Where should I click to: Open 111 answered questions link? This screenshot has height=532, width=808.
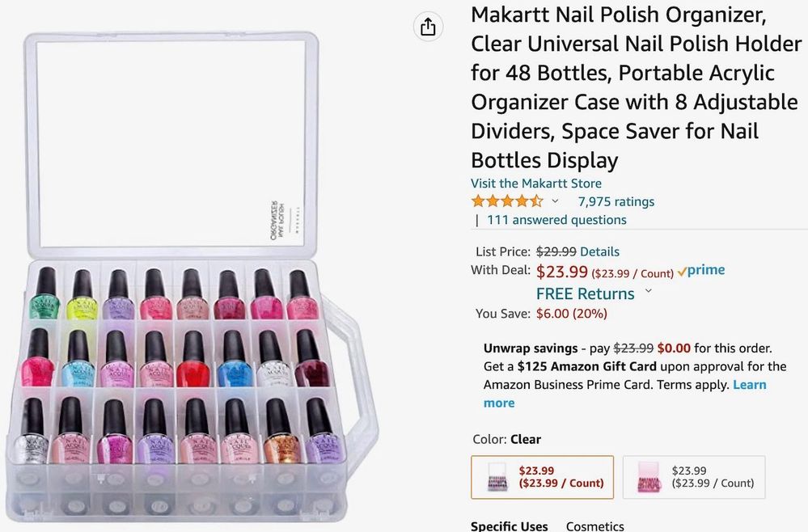(556, 220)
